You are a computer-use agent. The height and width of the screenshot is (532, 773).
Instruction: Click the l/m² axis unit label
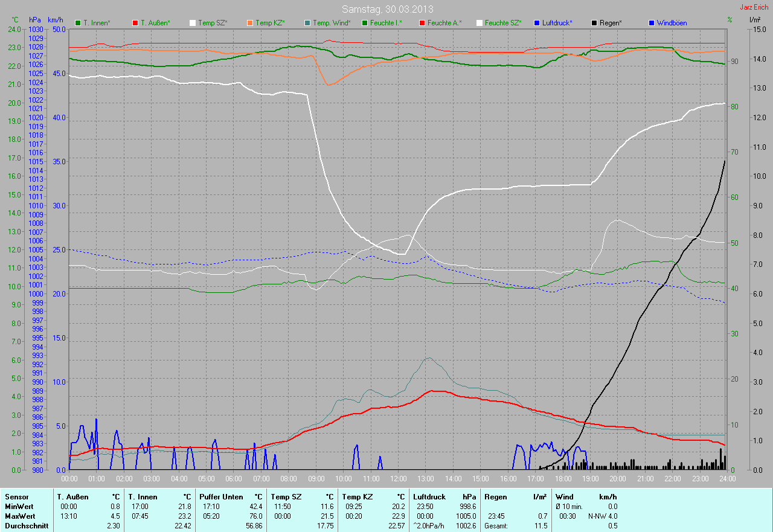coord(754,20)
